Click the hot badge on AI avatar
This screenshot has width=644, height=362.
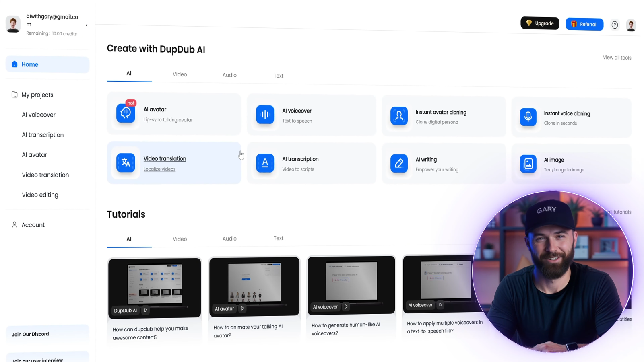click(131, 103)
